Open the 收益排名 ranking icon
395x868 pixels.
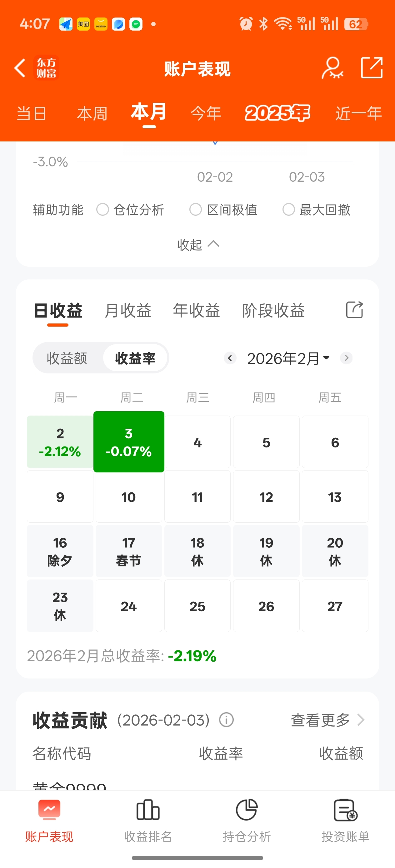point(148,810)
